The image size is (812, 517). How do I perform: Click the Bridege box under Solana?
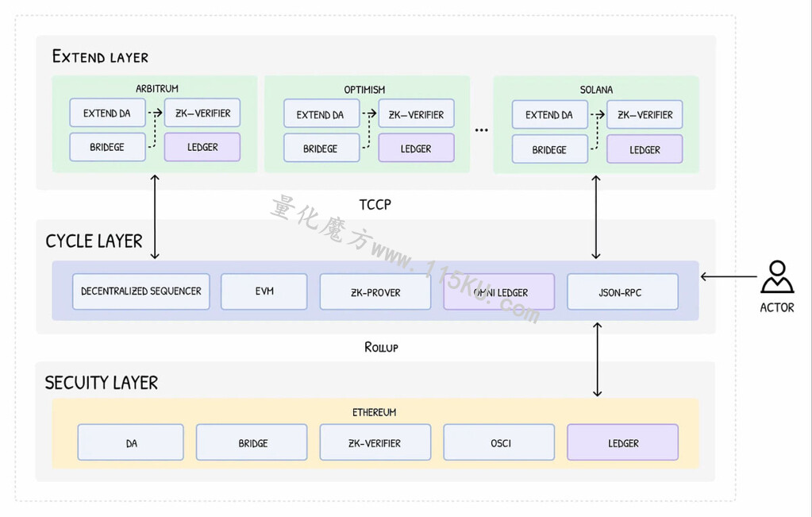click(550, 149)
